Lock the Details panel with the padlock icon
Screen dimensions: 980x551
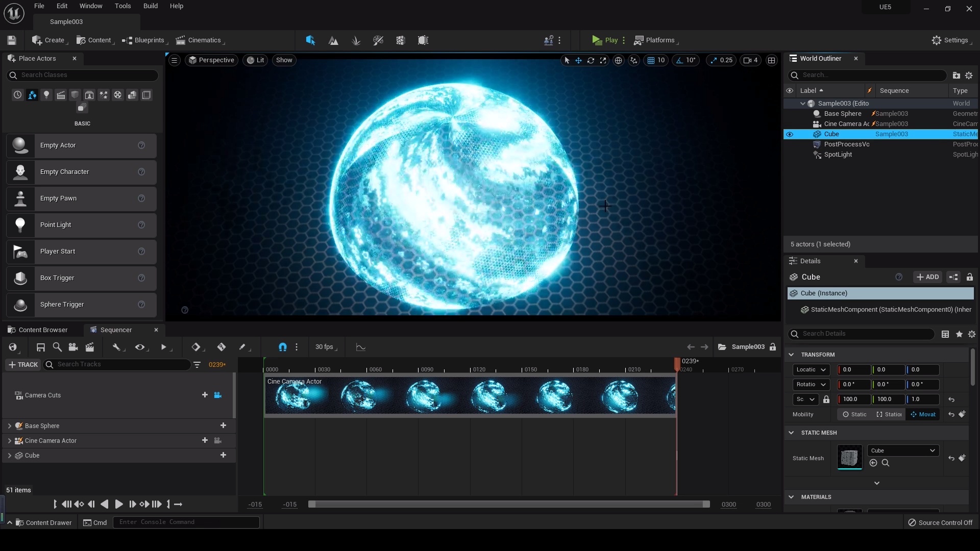point(970,277)
